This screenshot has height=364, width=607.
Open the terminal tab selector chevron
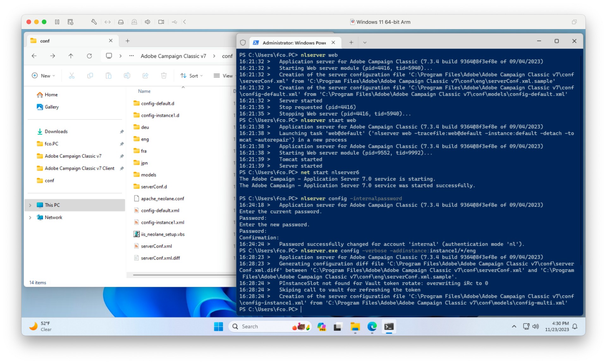[365, 42]
